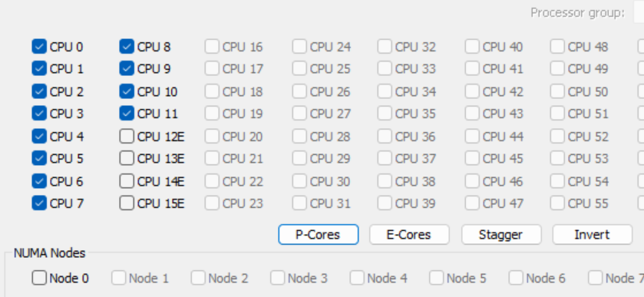
Task: Click the disabled CPU 44 checkbox
Action: coord(472,136)
